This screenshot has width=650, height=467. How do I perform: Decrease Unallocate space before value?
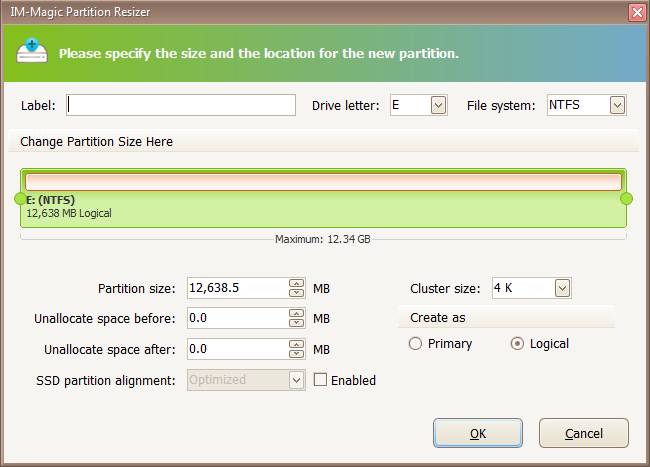coord(296,323)
